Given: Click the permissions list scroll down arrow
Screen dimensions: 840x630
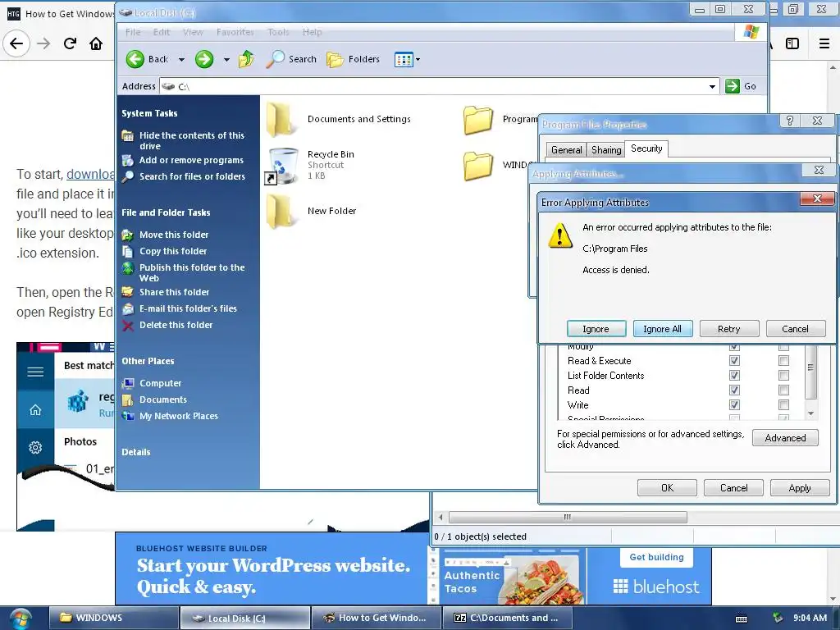Looking at the screenshot, I should click(x=810, y=413).
